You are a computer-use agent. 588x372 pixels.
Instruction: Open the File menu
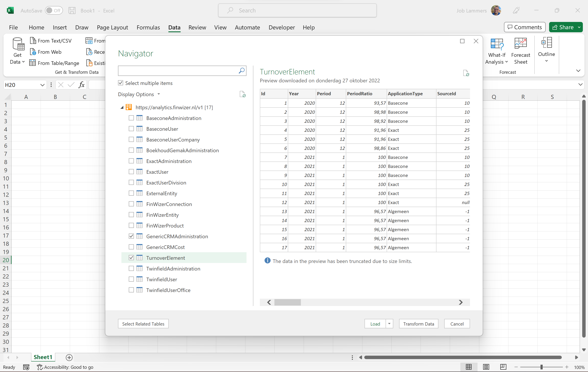[x=13, y=27]
